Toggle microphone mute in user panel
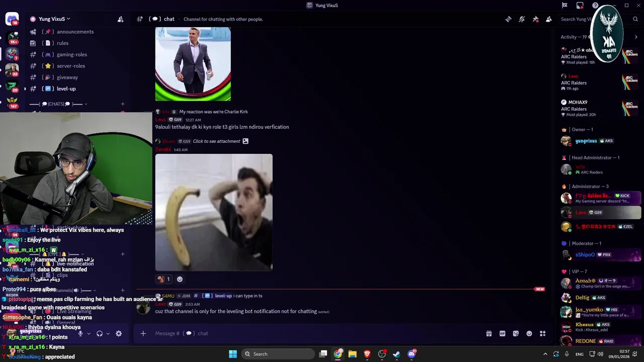Screen dimensions: 644x362 click(x=80, y=333)
